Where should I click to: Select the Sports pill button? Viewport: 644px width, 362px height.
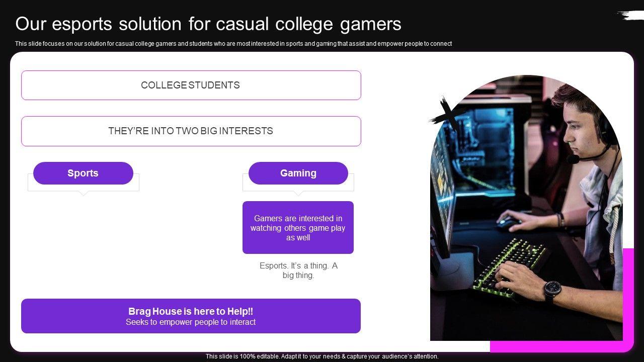(83, 173)
